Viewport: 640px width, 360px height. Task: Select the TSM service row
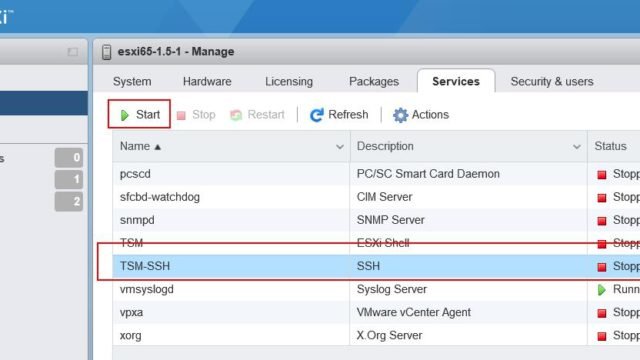[x=376, y=243]
